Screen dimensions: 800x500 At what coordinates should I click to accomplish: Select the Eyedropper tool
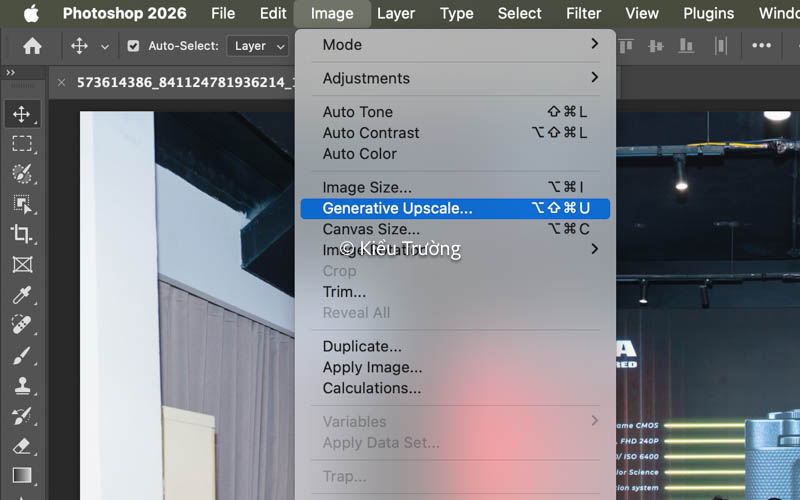[21, 295]
